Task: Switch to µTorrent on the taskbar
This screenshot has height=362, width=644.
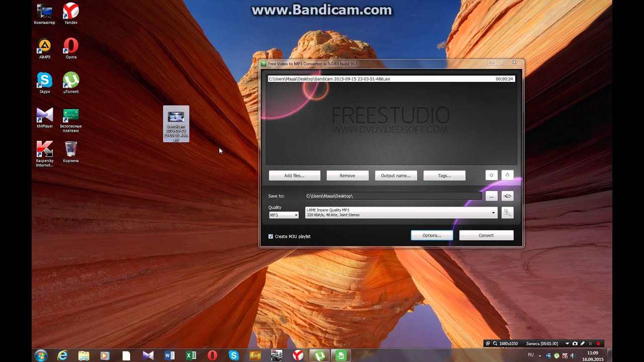Action: click(319, 355)
